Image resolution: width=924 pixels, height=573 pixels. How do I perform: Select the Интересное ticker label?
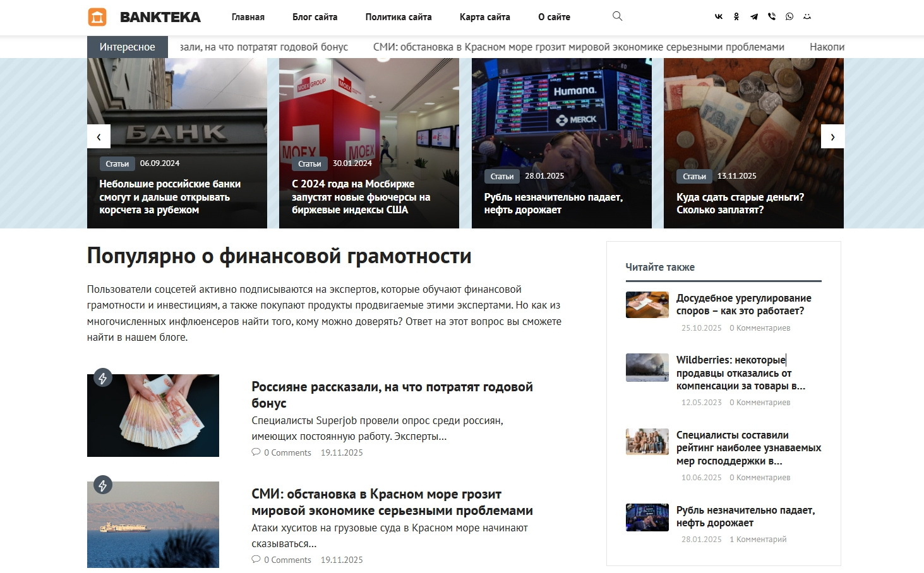128,47
